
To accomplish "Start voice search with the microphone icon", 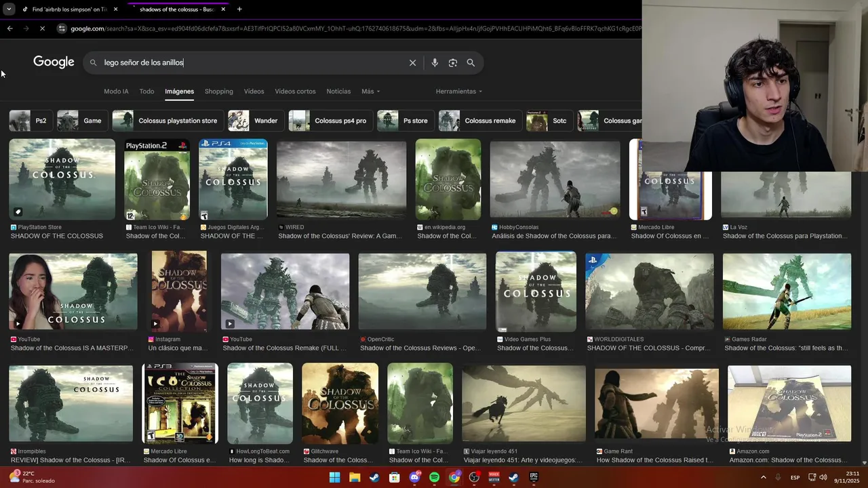I will [x=435, y=62].
